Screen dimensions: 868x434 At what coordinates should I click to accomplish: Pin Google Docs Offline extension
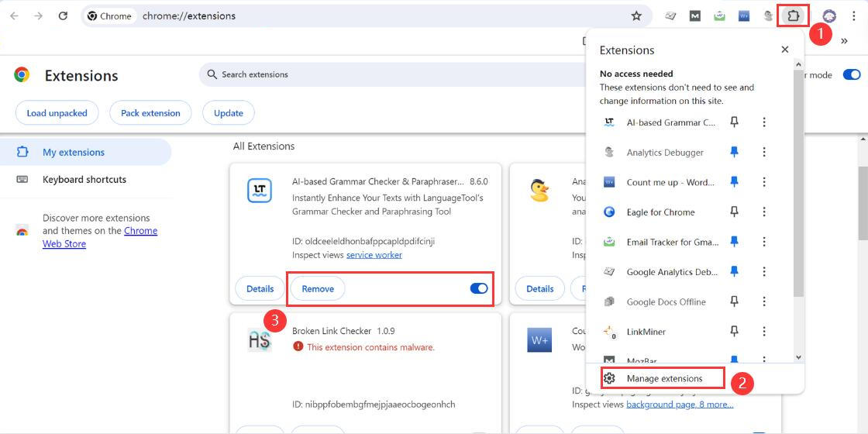click(x=734, y=301)
